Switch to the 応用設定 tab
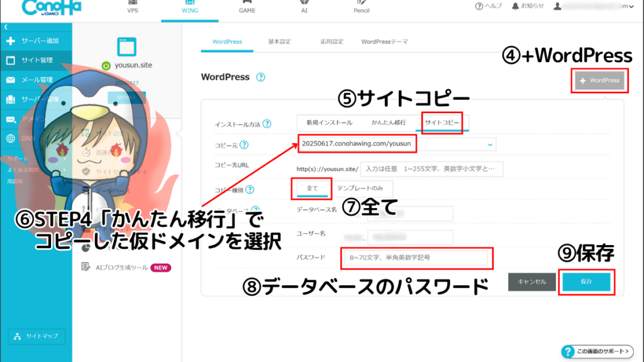 click(332, 42)
